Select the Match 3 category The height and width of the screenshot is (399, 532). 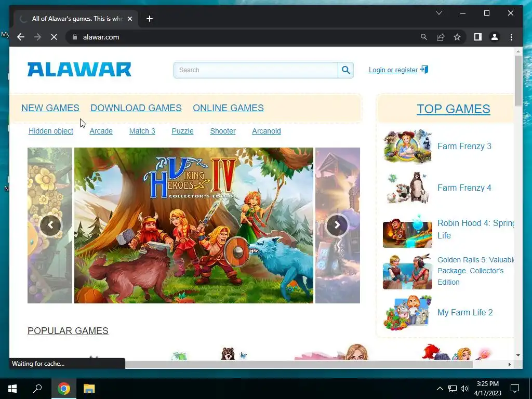(142, 131)
